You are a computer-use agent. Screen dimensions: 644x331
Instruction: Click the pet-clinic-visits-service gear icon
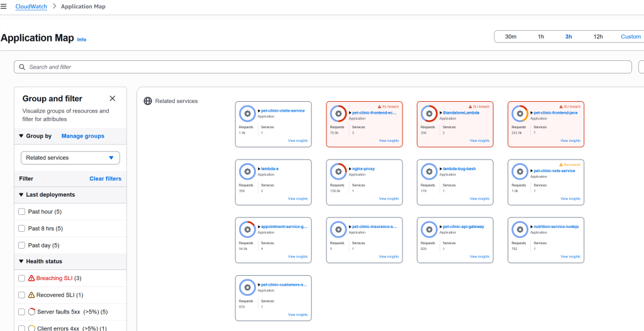248,114
